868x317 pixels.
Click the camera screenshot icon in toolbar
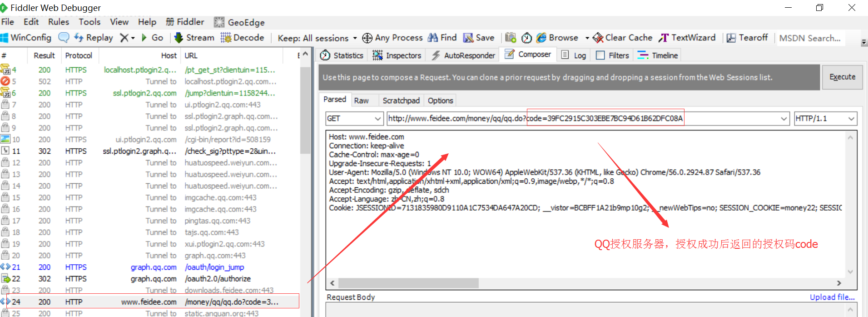click(511, 38)
